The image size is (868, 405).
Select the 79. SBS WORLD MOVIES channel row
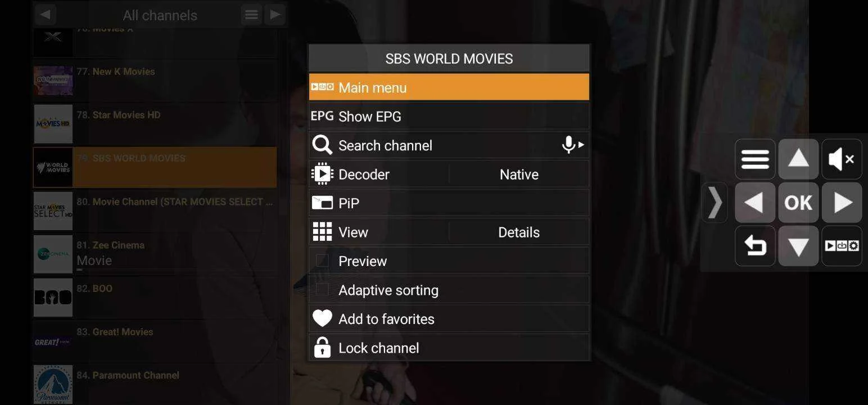coord(155,167)
